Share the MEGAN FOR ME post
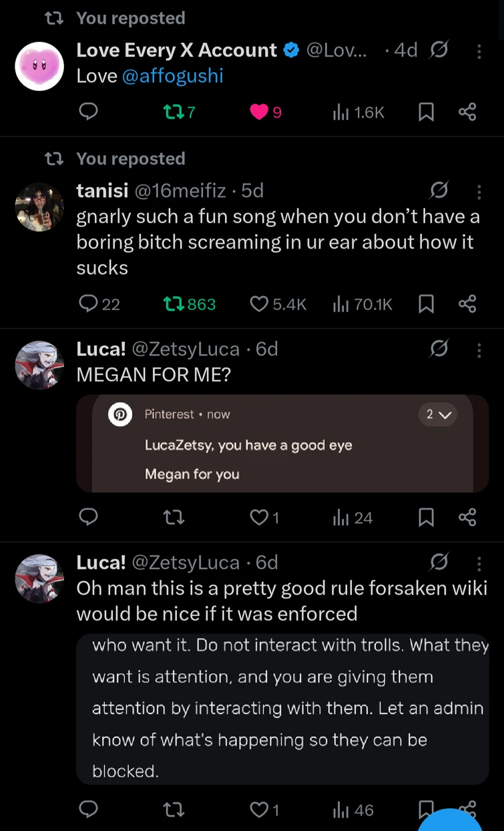This screenshot has width=504, height=831. pos(467,518)
